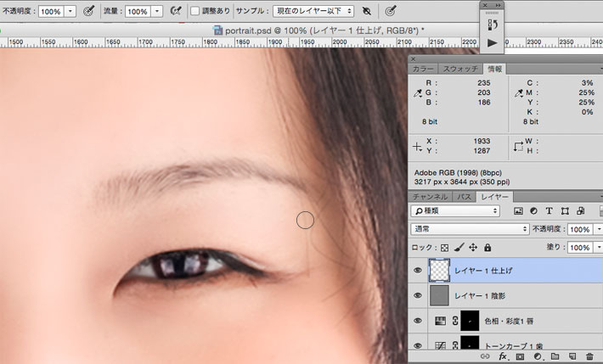The width and height of the screenshot is (603, 364).
Task: Enable the 調整あり checkbox
Action: (x=194, y=11)
